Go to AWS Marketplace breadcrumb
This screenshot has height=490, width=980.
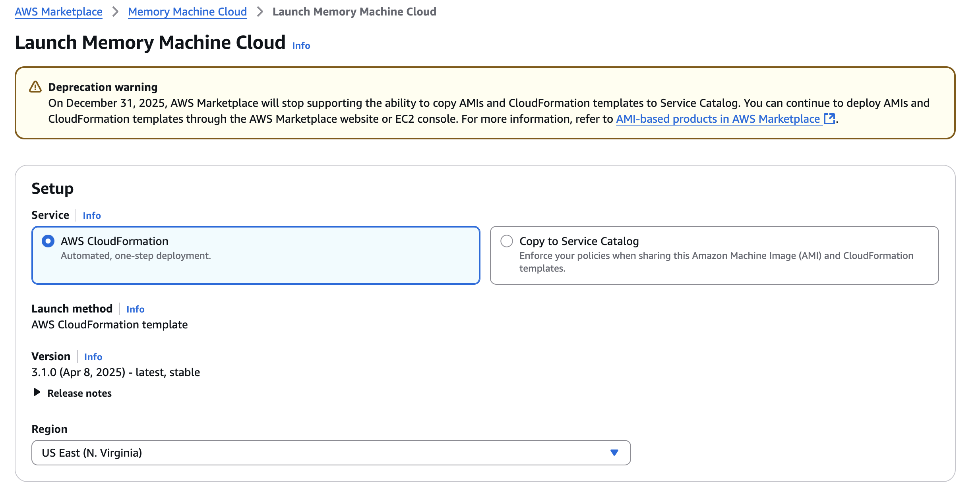point(58,12)
